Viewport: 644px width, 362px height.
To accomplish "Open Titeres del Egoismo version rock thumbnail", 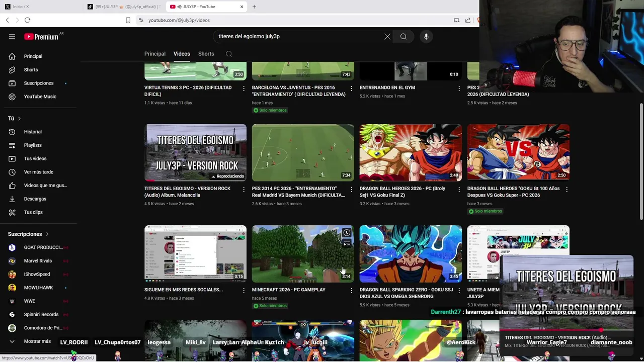I will click(195, 152).
